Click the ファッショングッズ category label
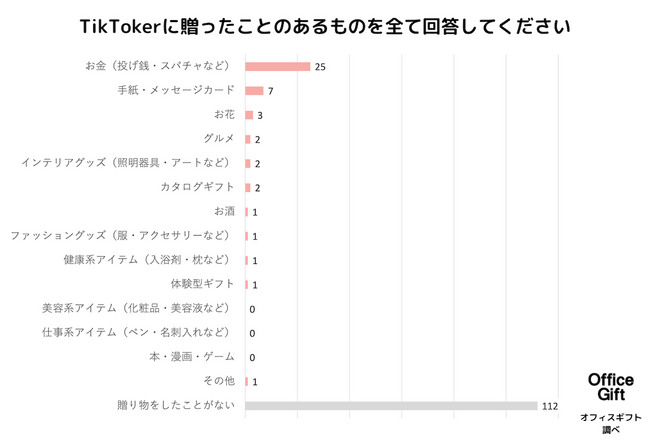650x441 pixels. [x=120, y=235]
